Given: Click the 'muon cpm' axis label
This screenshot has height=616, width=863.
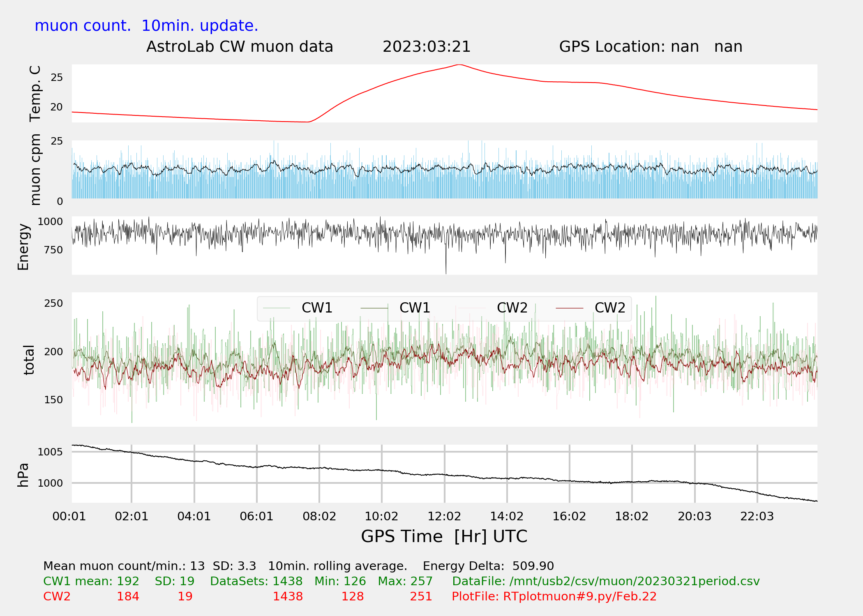Looking at the screenshot, I should [35, 169].
